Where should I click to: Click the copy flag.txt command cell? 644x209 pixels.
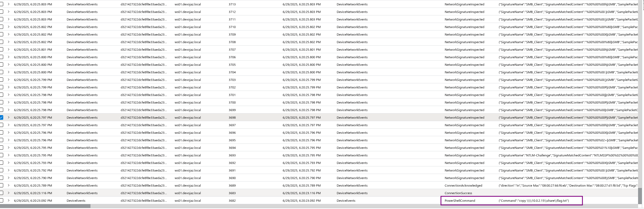(534, 201)
